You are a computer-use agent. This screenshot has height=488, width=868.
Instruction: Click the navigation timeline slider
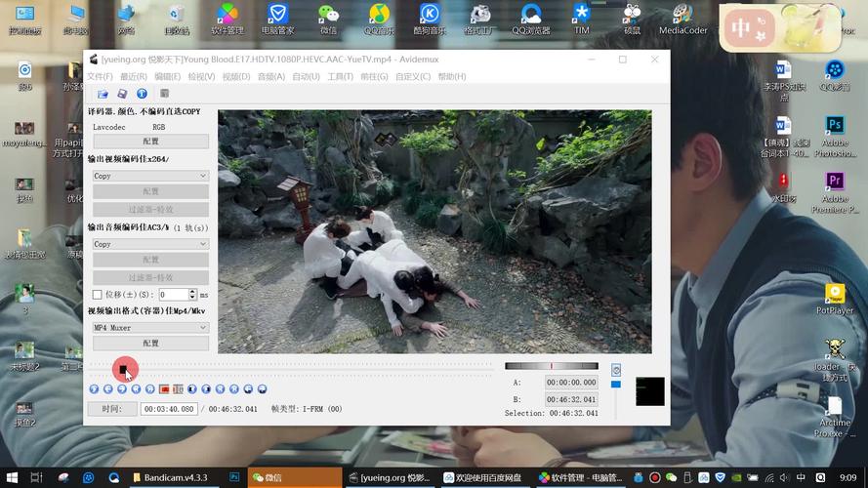(x=291, y=369)
